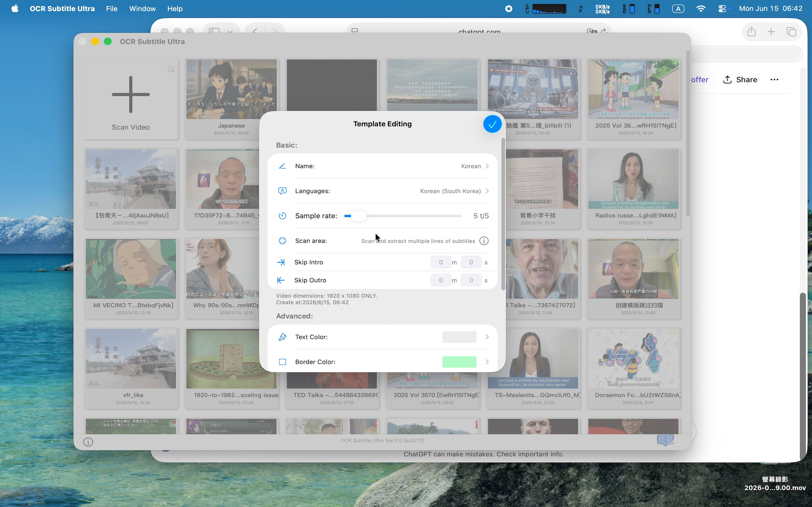Open macOS Control Center icon
Image resolution: width=812 pixels, height=507 pixels.
pyautogui.click(x=722, y=9)
